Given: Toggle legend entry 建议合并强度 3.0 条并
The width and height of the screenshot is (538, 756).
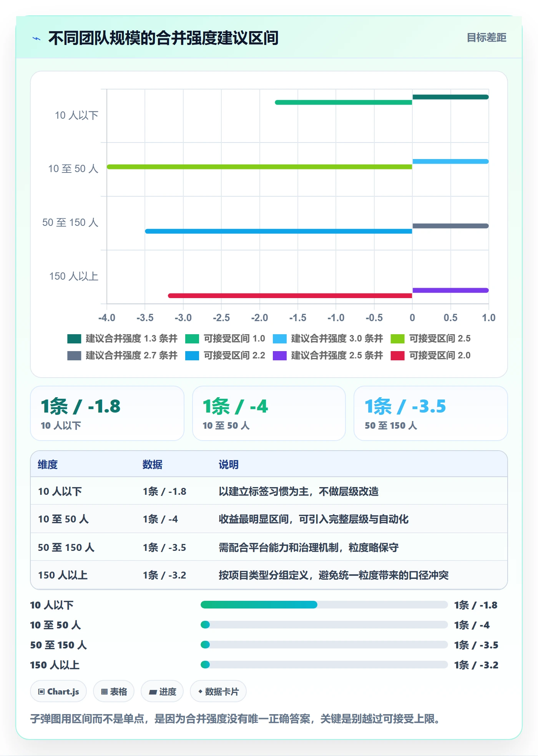Looking at the screenshot, I should pos(328,338).
